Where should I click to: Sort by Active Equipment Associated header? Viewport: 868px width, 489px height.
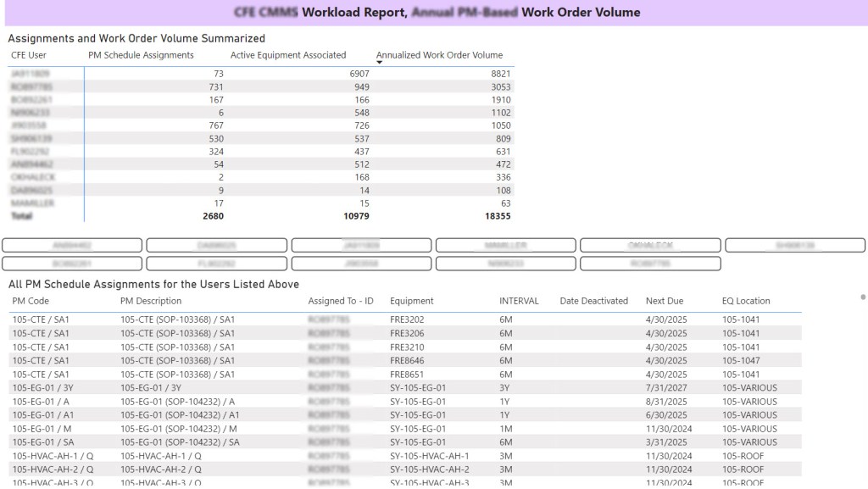click(288, 55)
